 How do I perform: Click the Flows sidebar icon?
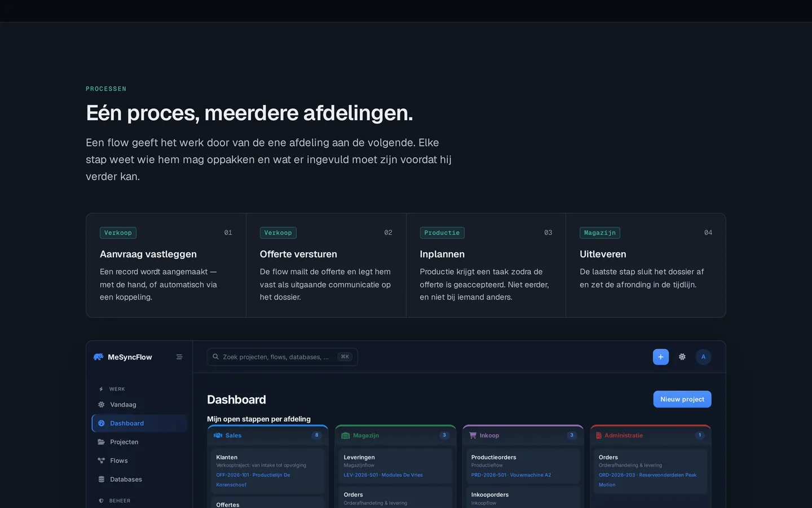101,461
